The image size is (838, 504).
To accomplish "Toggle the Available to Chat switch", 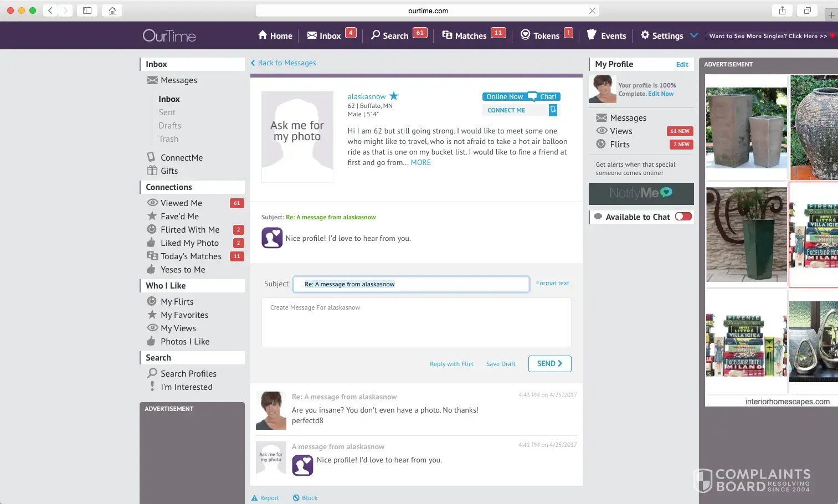I will point(683,217).
